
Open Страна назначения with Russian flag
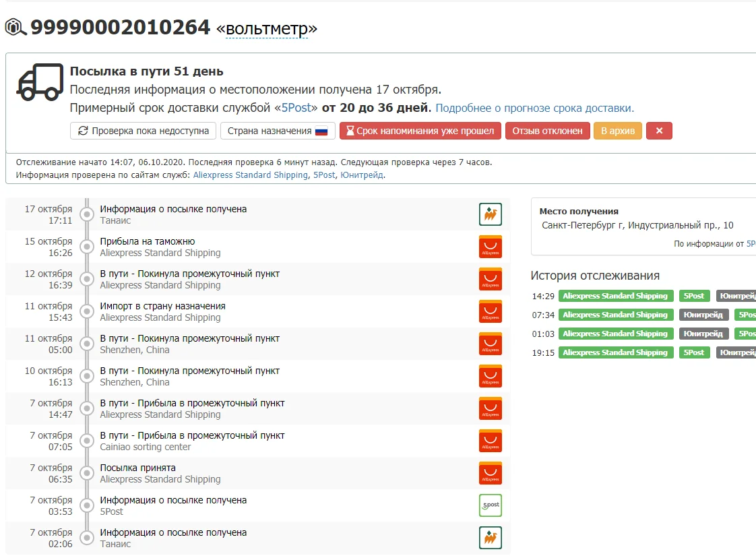[x=278, y=131]
